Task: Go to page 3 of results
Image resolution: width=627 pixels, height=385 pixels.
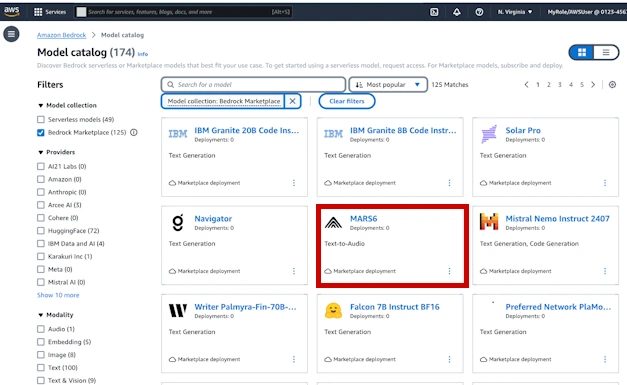Action: pyautogui.click(x=560, y=84)
